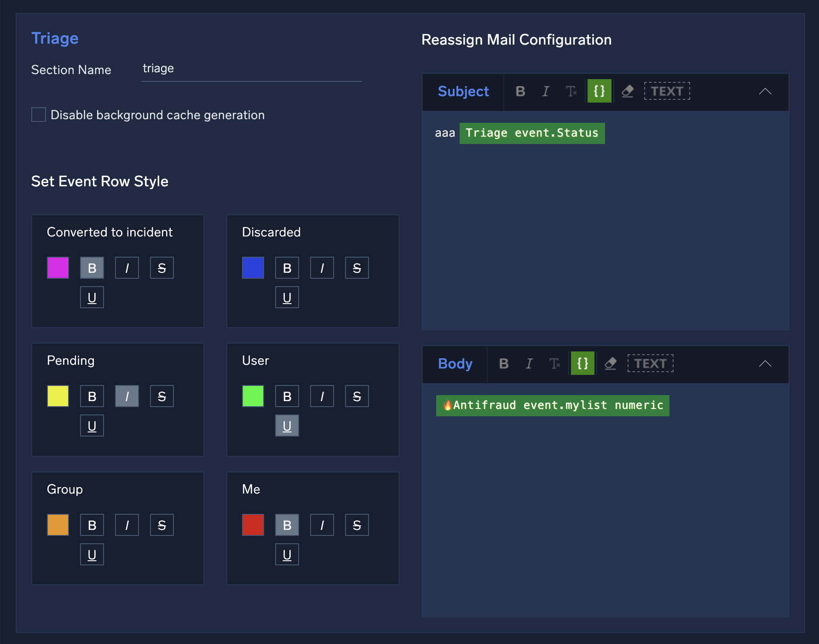Screen dimensions: 819x644
Task: Toggle underline style for User events
Action: pyautogui.click(x=287, y=425)
